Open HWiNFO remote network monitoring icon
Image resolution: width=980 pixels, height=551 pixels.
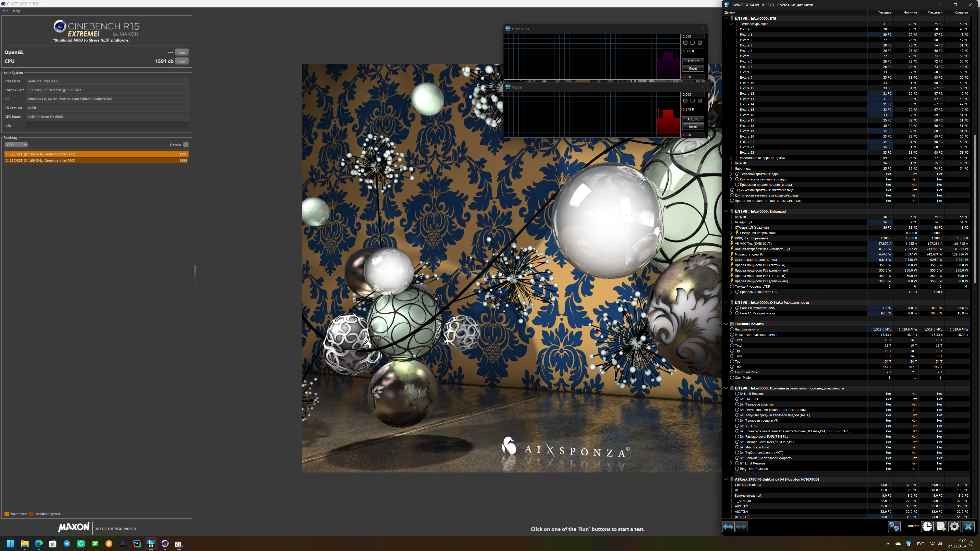pyautogui.click(x=894, y=527)
